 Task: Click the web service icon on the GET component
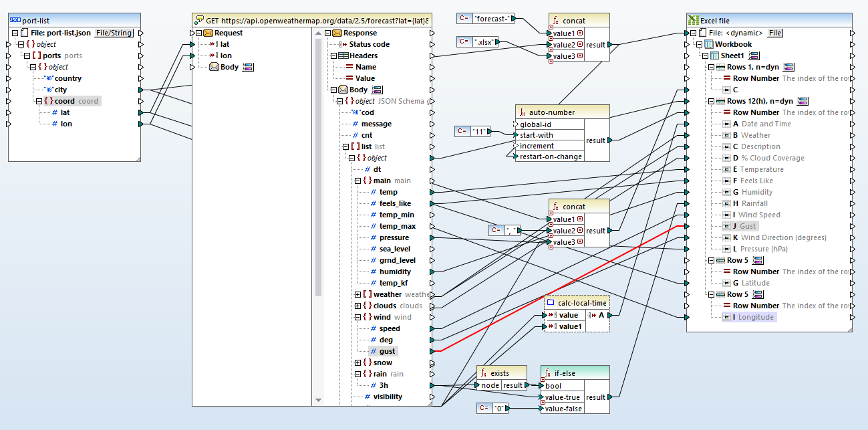coord(198,19)
